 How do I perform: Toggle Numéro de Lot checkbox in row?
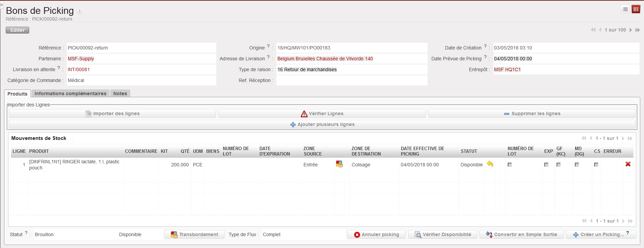pos(510,165)
